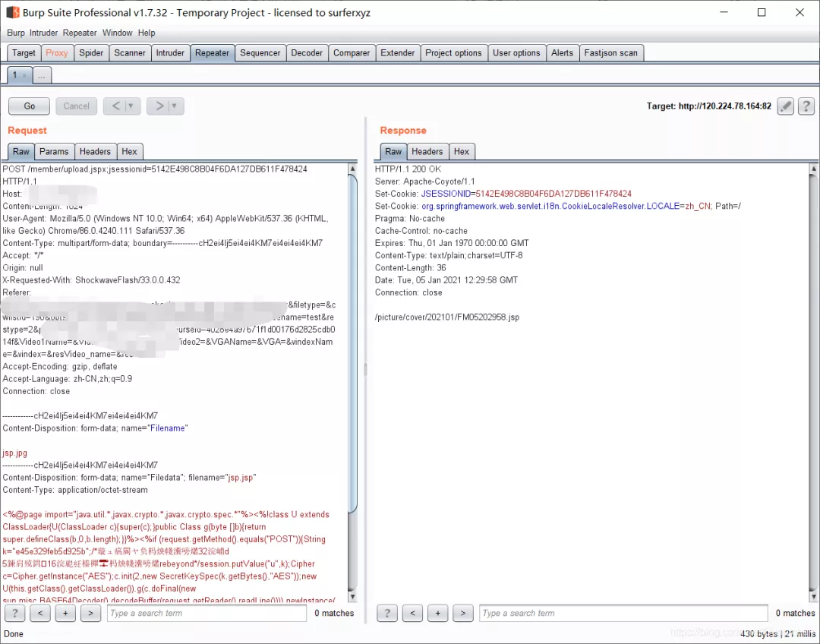Select response Hex view tab
This screenshot has width=820, height=644.
tap(462, 152)
